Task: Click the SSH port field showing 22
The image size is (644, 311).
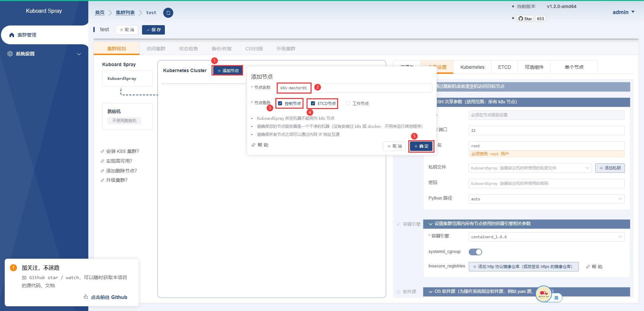Action: click(547, 131)
